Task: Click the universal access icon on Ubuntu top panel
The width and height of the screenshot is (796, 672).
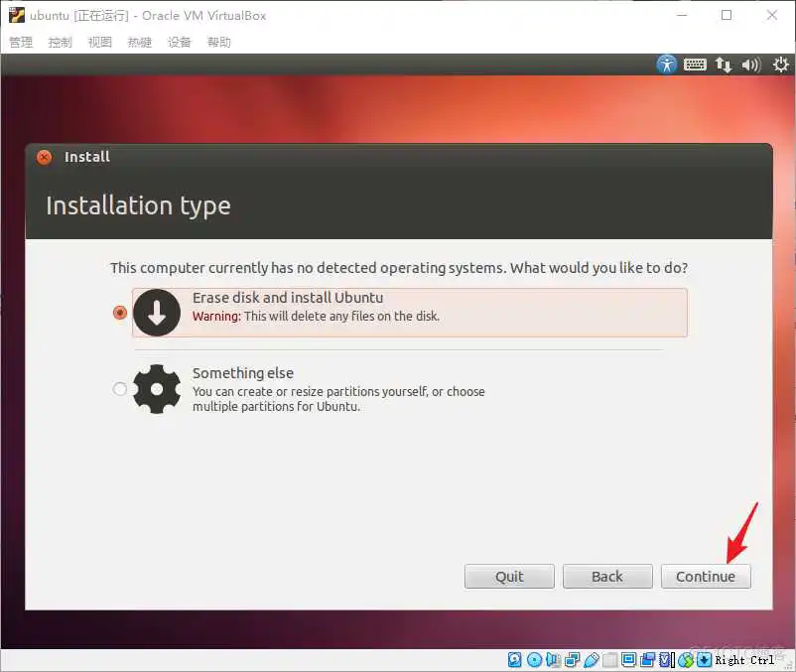Action: (x=666, y=64)
